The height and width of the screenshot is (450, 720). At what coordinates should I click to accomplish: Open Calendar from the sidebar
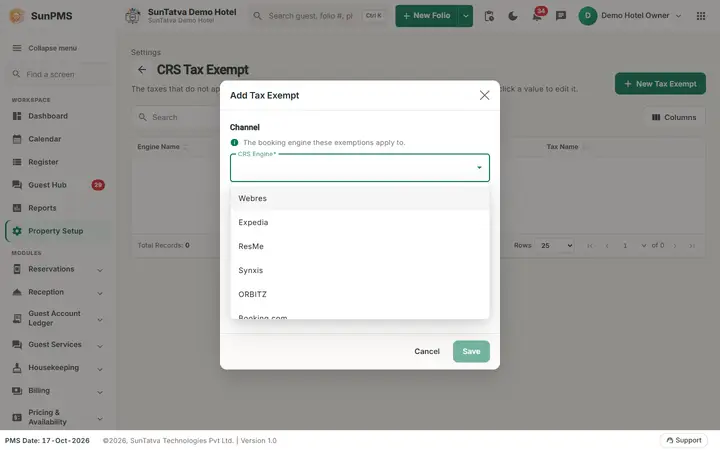(57, 139)
